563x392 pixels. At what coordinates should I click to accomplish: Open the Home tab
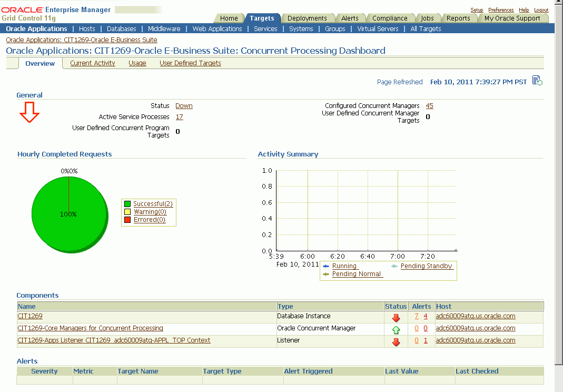[229, 18]
